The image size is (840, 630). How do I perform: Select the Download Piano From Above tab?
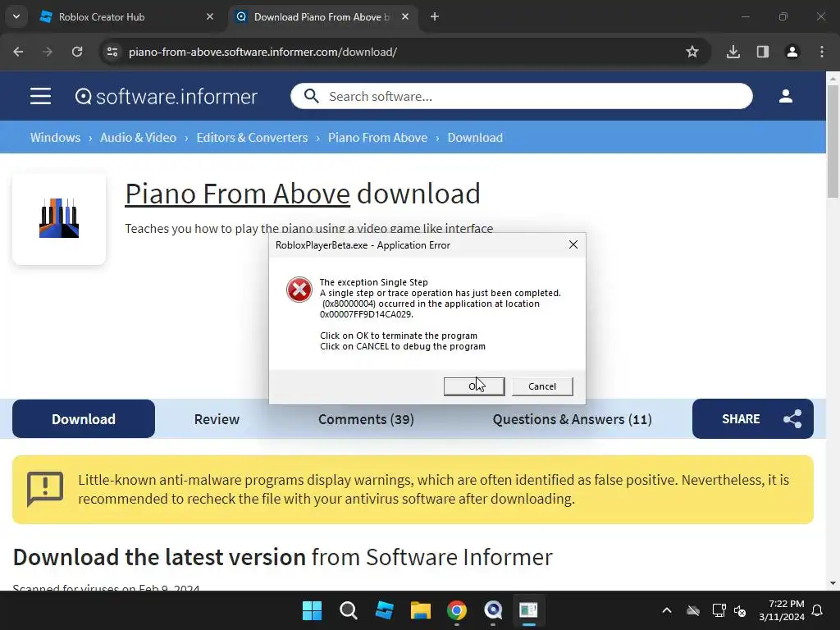pos(323,16)
